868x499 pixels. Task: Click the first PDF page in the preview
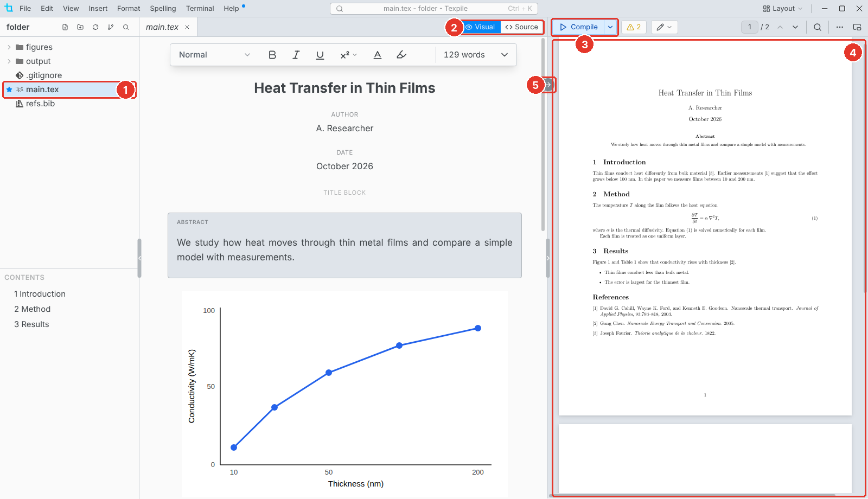click(x=705, y=227)
